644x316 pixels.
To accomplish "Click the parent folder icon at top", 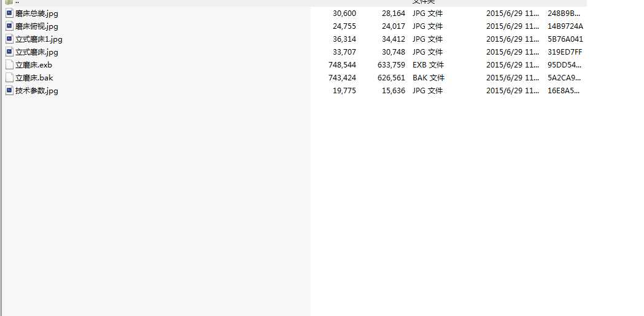I will (9, 2).
